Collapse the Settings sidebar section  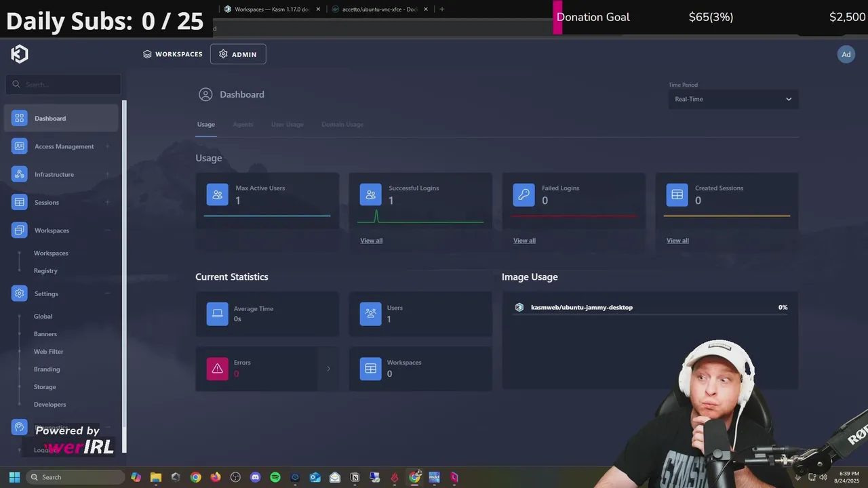(x=107, y=293)
